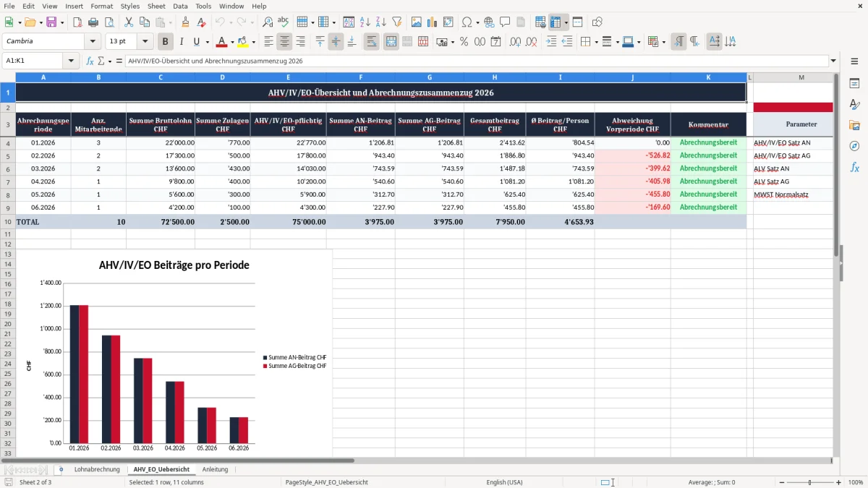Click the English (USA) language status
This screenshot has height=488, width=868.
click(x=504, y=482)
